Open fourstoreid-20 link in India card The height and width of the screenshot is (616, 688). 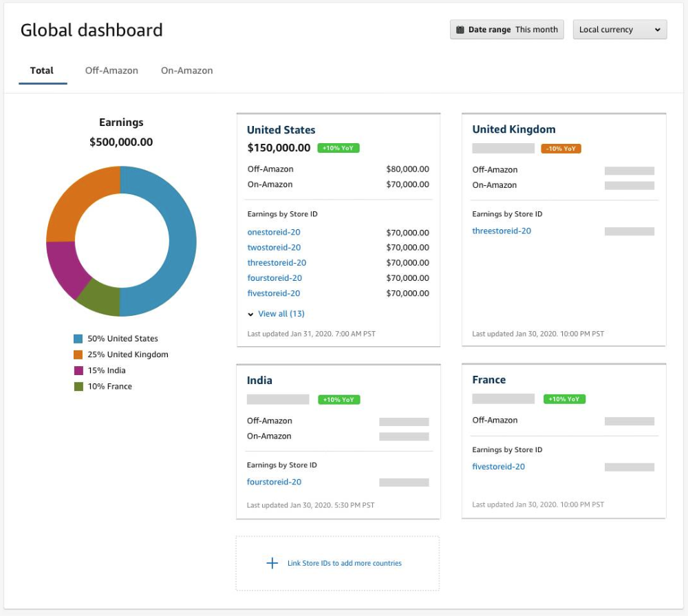point(274,482)
